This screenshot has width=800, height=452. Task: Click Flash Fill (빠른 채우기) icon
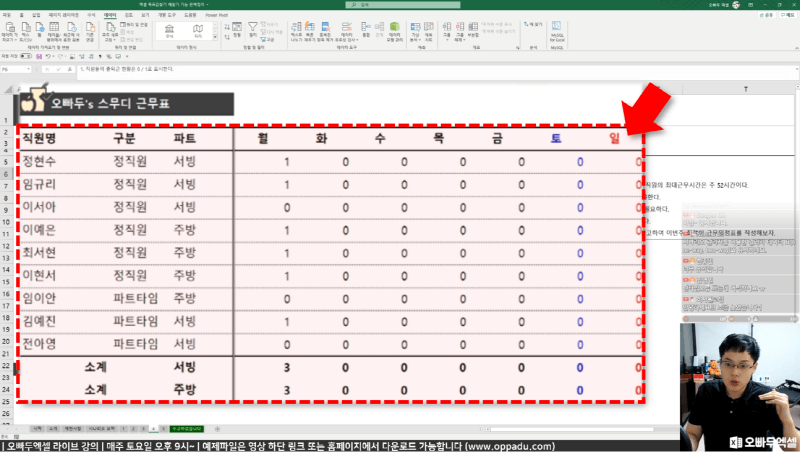(310, 32)
